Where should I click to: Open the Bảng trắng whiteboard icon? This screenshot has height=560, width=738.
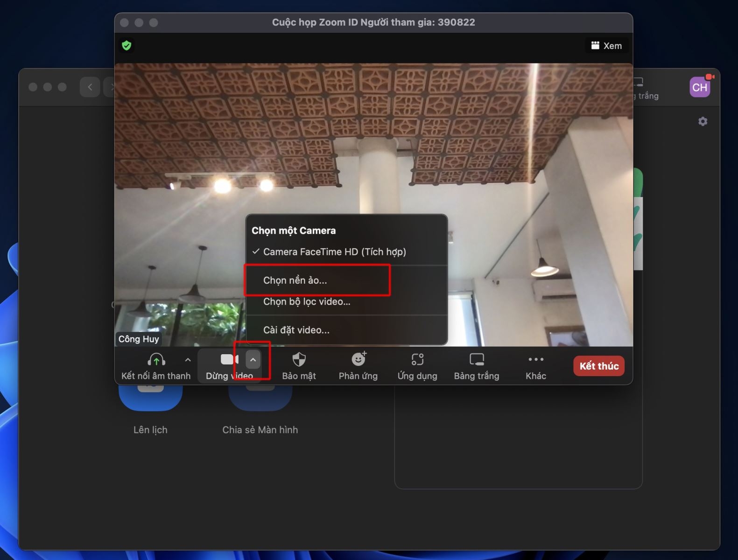[x=477, y=359]
